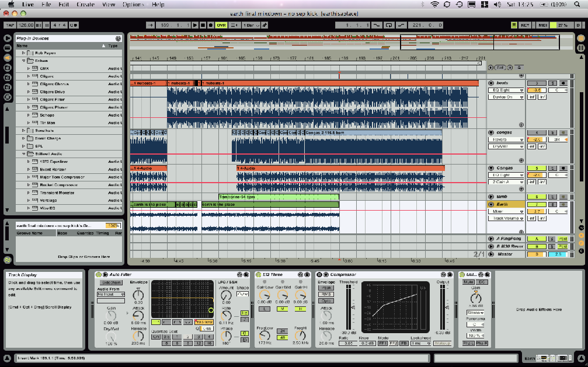
Task: Enable Draw Mode pencil icon
Action: [265, 25]
